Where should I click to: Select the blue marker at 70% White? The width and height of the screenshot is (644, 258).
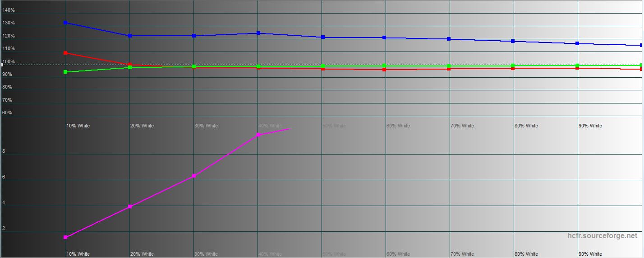(x=449, y=39)
